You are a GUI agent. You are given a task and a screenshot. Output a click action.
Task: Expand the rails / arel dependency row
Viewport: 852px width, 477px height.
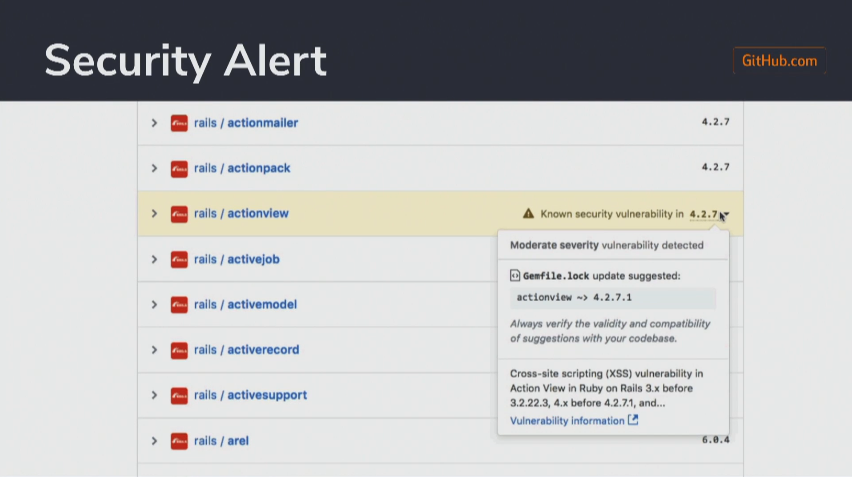point(154,441)
